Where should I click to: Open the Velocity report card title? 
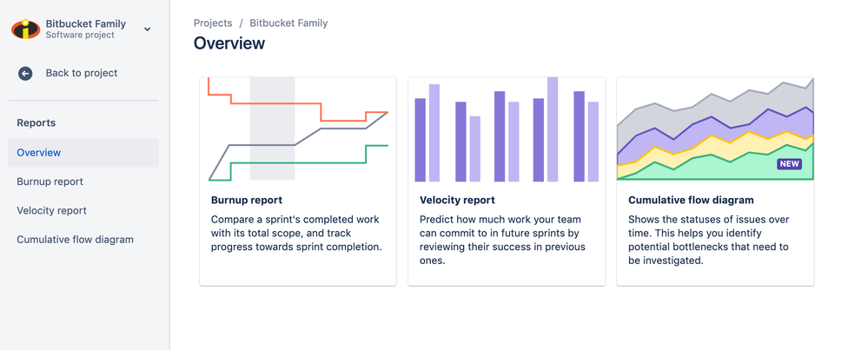457,201
